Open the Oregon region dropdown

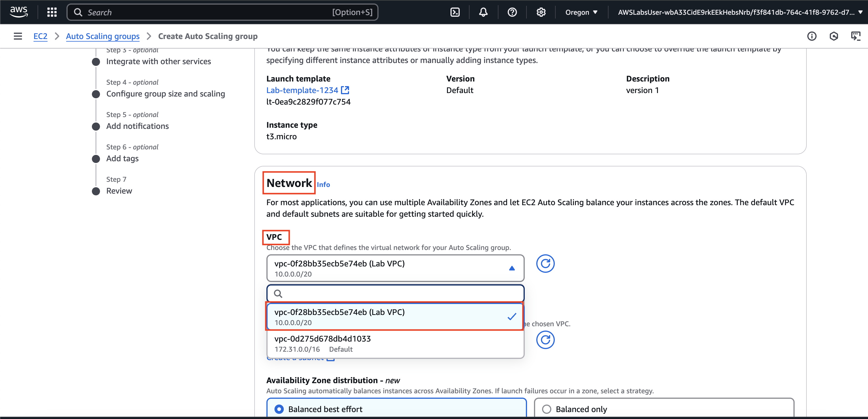click(581, 12)
